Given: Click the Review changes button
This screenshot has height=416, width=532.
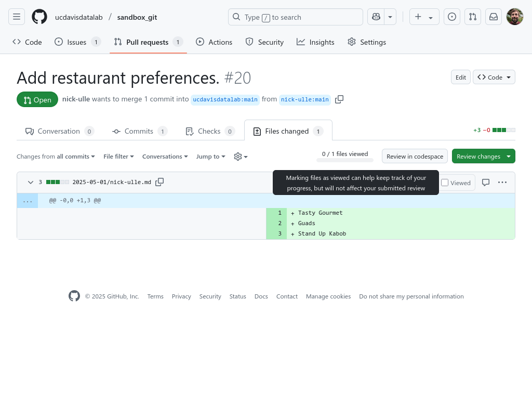Looking at the screenshot, I should (478, 157).
